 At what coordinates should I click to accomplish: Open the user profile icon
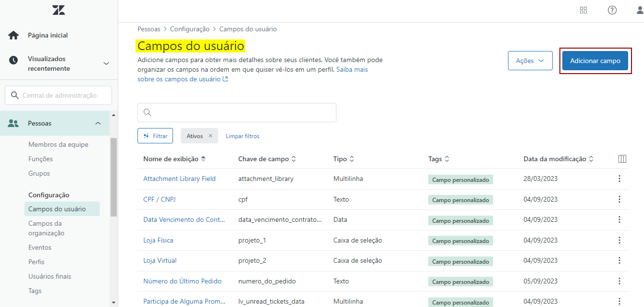639,10
